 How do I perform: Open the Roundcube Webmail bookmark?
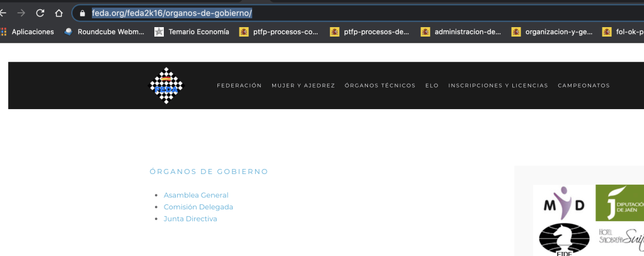point(105,32)
